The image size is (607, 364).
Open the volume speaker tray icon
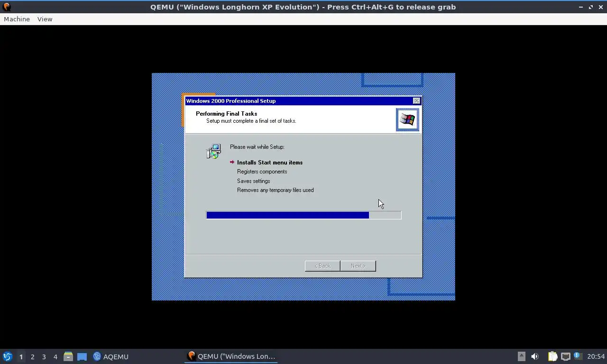click(535, 356)
